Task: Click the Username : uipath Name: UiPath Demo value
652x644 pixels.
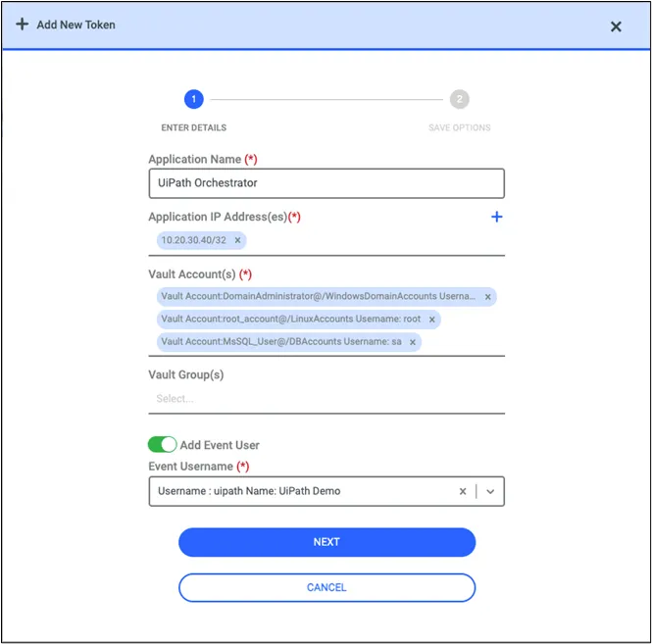Action: coord(249,491)
